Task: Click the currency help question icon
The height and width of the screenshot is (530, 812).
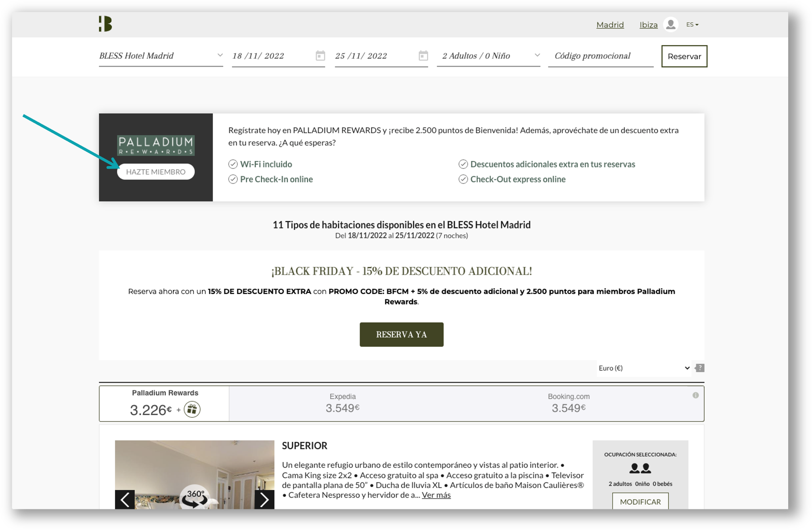Action: (700, 368)
